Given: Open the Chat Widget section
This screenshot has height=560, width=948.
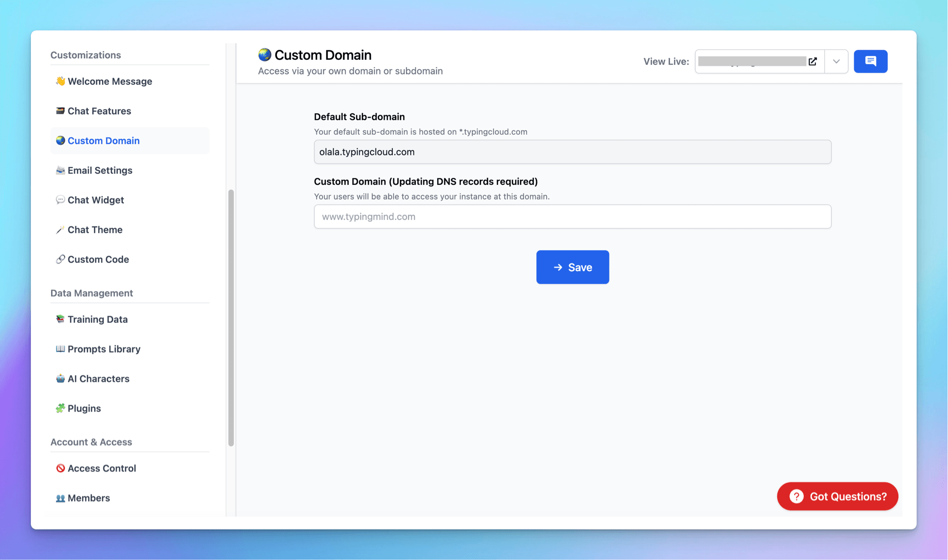Looking at the screenshot, I should (x=129, y=200).
